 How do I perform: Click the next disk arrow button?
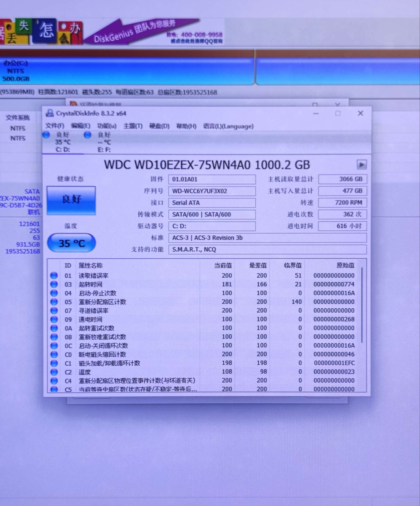click(362, 165)
